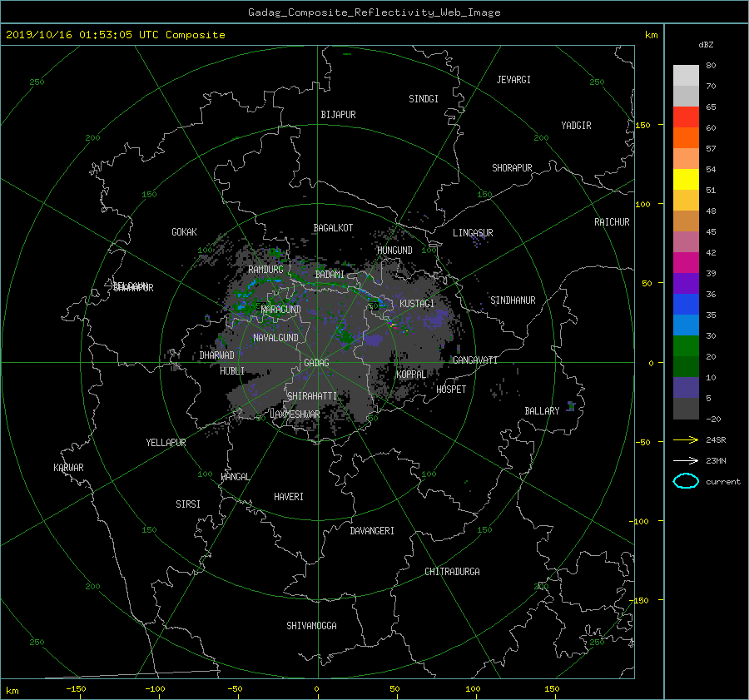Pick the purple 39 dBZ swatch
Image resolution: width=749 pixels, height=700 pixels.
pyautogui.click(x=686, y=283)
